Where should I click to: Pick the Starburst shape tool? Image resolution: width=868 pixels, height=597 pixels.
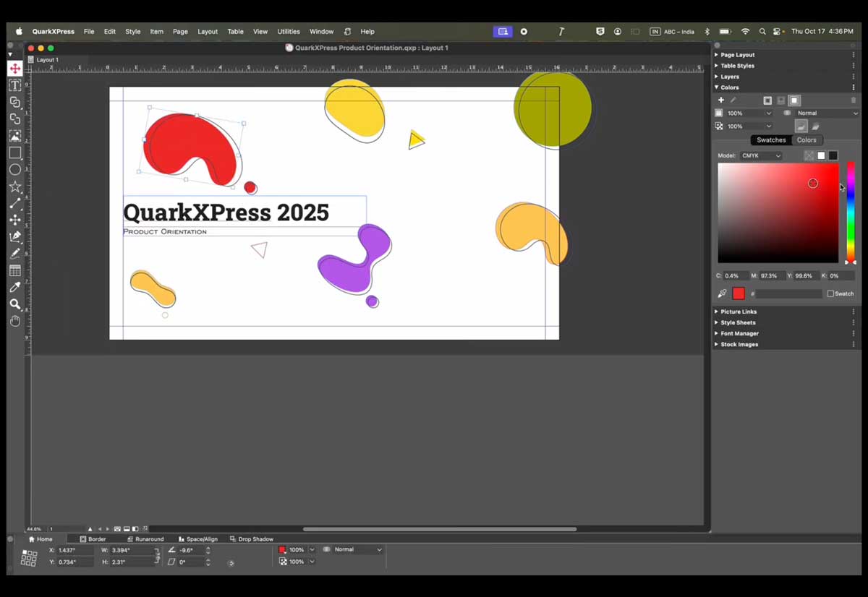click(x=14, y=186)
